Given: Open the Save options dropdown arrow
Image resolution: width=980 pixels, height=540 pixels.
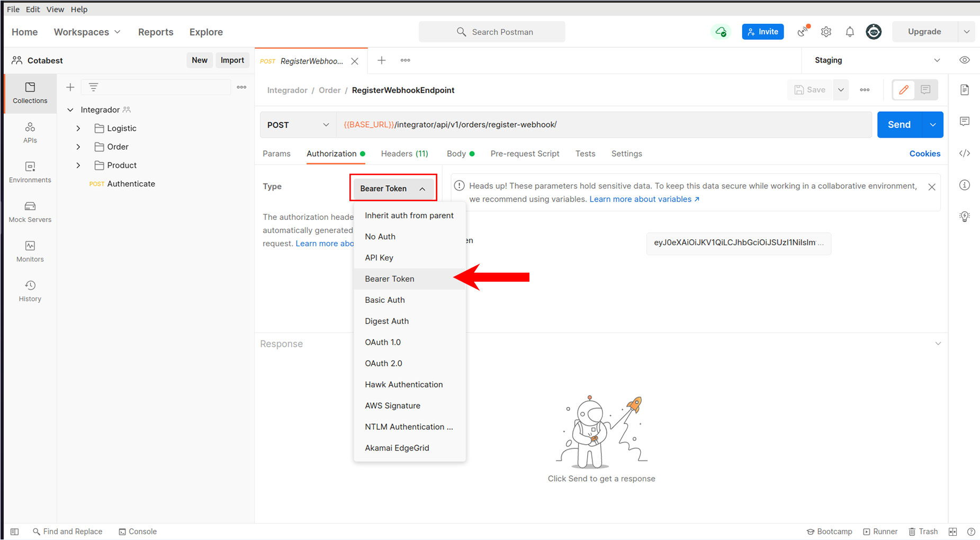Looking at the screenshot, I should click(841, 90).
